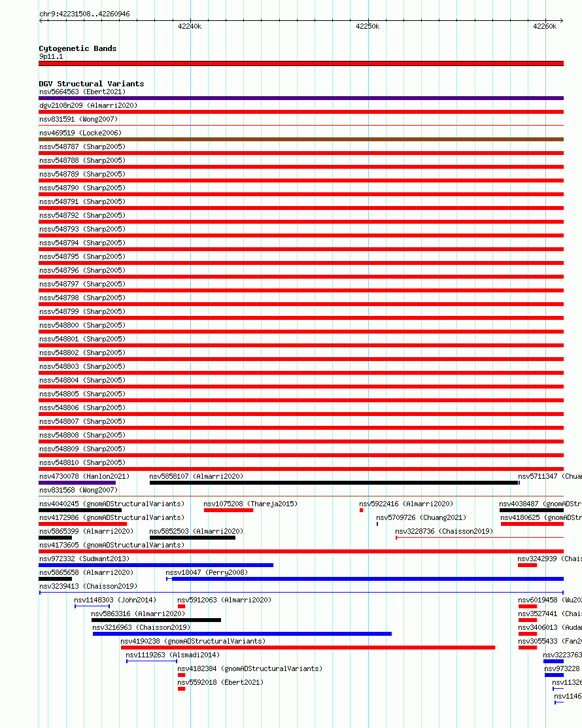The width and height of the screenshot is (582, 728).
Task: Click nssv548800 (Sharp2005) label
Action: [x=82, y=326]
